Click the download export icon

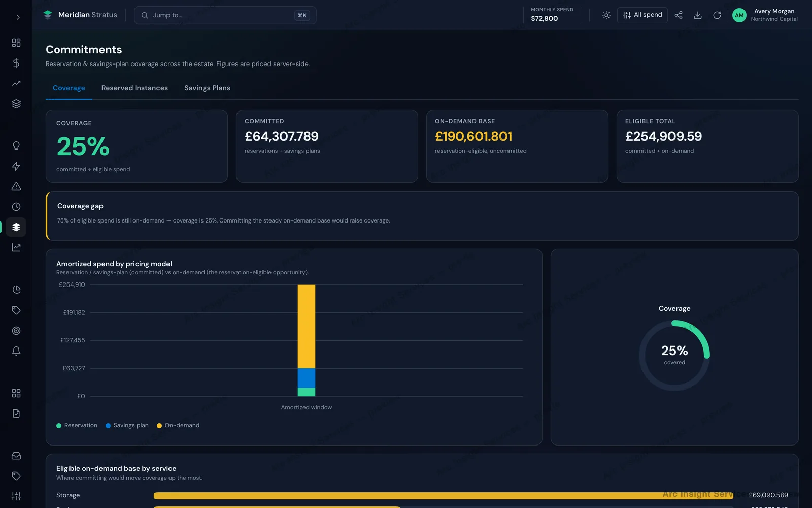(698, 15)
